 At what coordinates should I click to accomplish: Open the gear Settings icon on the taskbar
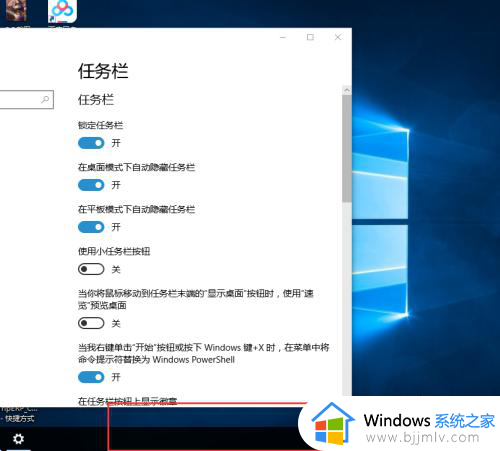18,439
